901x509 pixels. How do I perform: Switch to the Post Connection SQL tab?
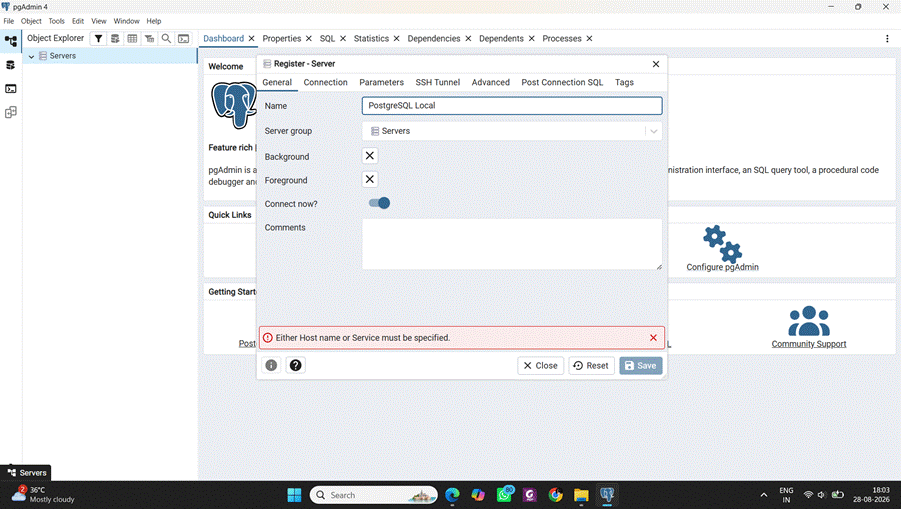click(x=562, y=82)
